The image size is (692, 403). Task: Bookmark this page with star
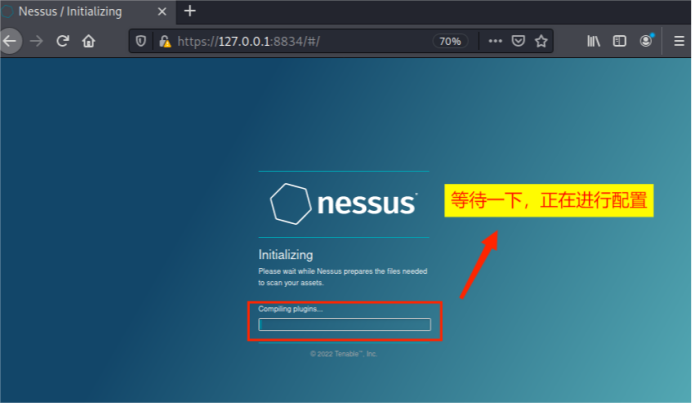(541, 41)
